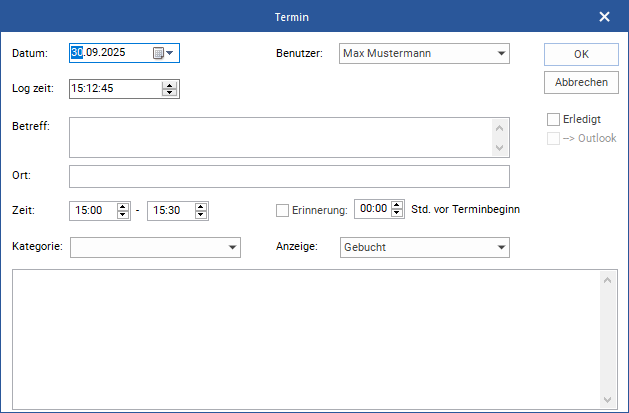Click the Datum field showing 30.09.2025
Screen dimensions: 629x413
pos(124,53)
